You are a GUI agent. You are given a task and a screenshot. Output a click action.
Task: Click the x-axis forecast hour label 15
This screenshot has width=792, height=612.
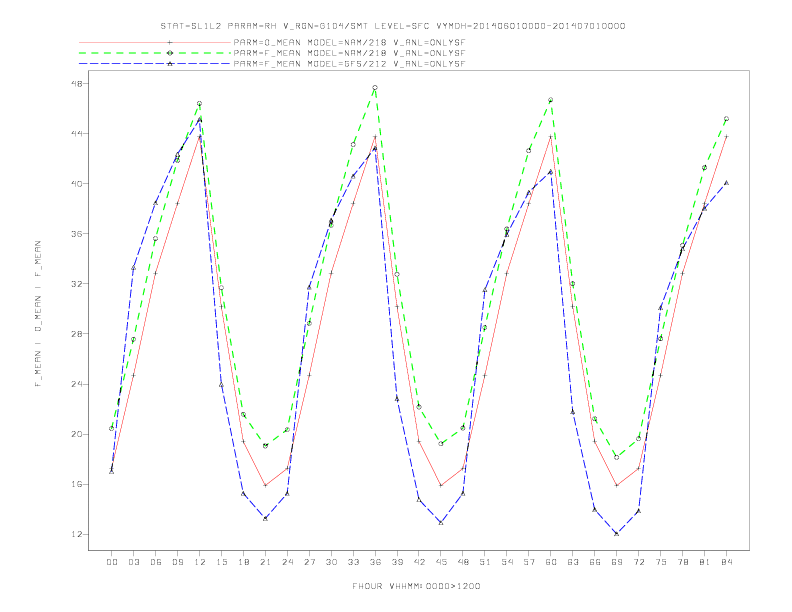coord(221,562)
